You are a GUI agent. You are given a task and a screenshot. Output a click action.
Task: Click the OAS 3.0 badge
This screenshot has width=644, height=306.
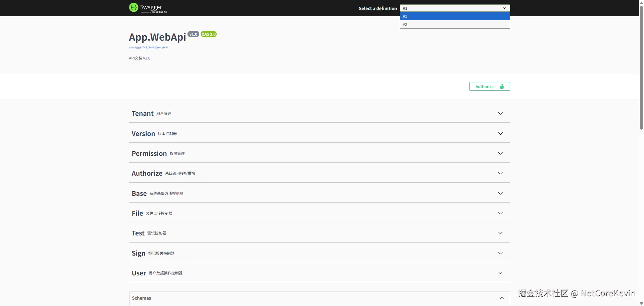point(209,34)
